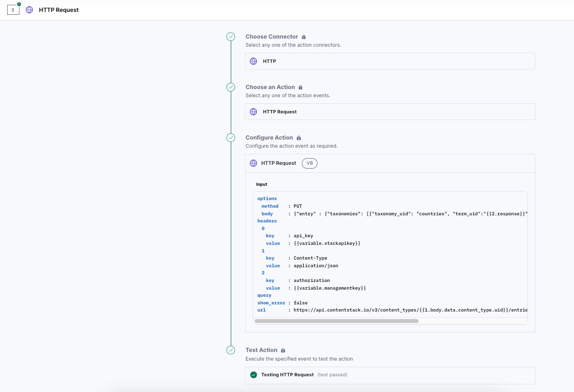
Task: Click the V8 version badge
Action: coord(309,163)
